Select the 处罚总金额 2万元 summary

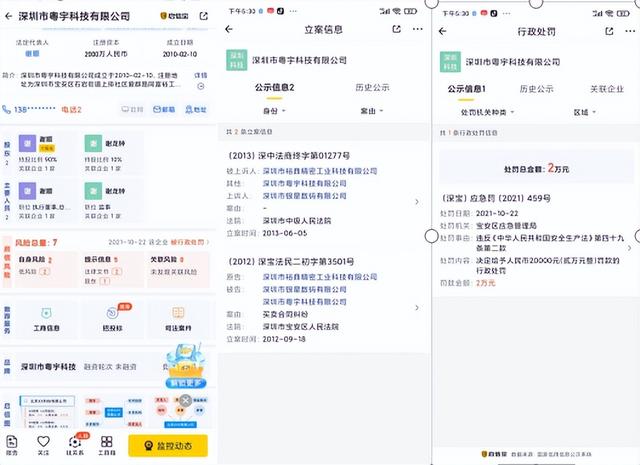(x=536, y=168)
